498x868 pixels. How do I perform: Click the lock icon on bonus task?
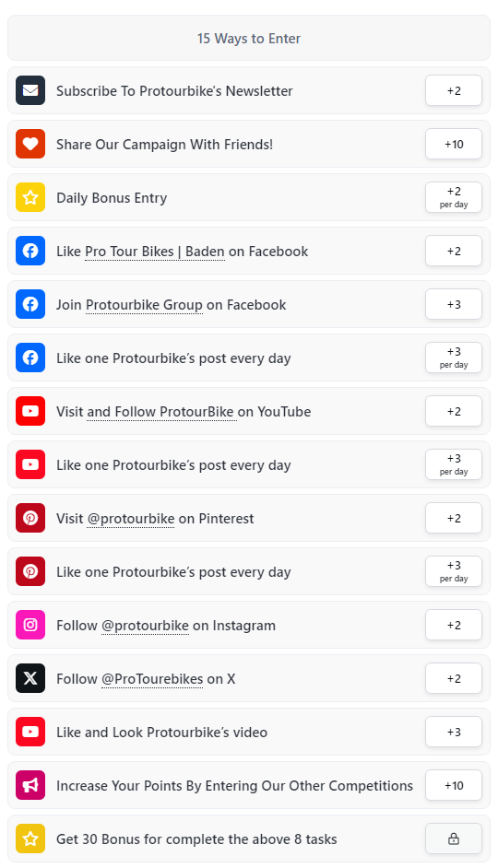click(454, 839)
